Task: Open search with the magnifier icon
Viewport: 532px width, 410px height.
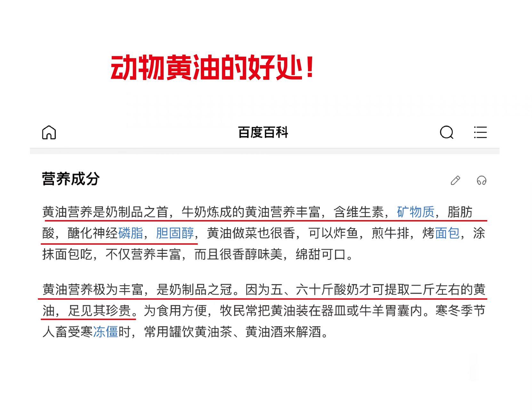Action: pyautogui.click(x=447, y=132)
